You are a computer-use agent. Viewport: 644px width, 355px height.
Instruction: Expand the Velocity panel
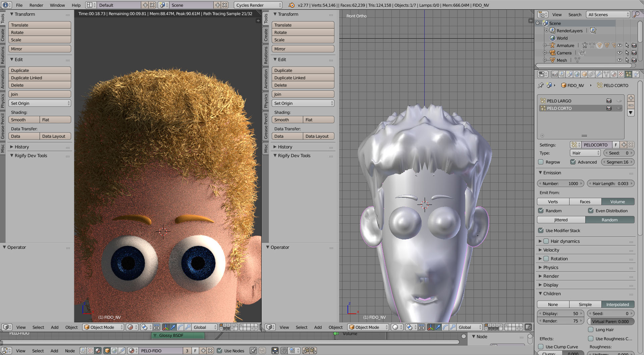(551, 250)
